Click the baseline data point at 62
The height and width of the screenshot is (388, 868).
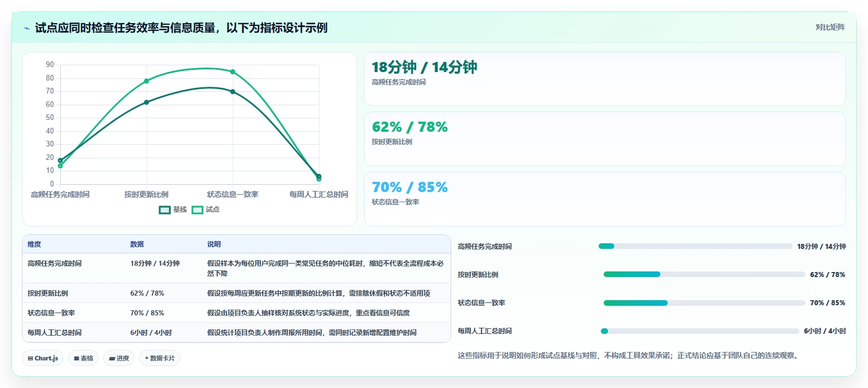tap(146, 102)
